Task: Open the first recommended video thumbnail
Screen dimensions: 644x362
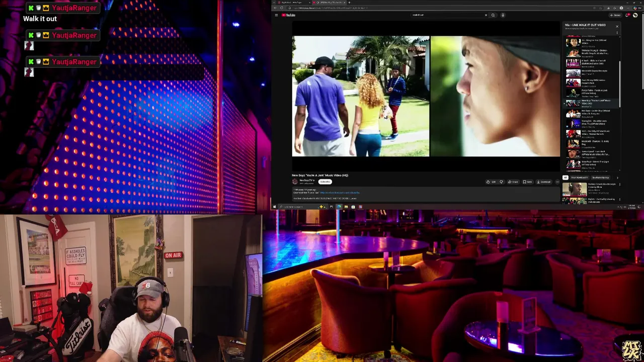Action: point(575,189)
